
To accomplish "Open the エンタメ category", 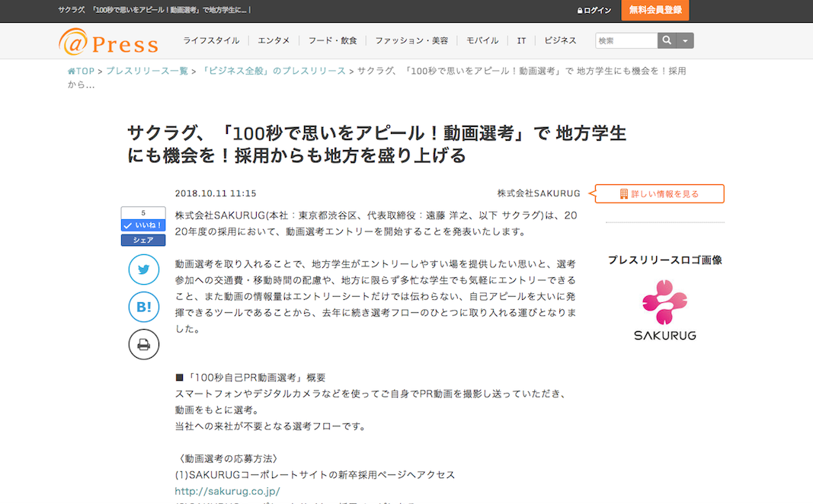I will pyautogui.click(x=274, y=40).
